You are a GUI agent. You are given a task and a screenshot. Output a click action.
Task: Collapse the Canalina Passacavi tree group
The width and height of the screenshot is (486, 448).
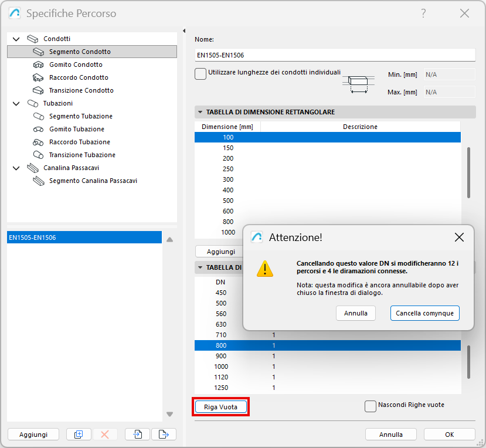pos(16,168)
